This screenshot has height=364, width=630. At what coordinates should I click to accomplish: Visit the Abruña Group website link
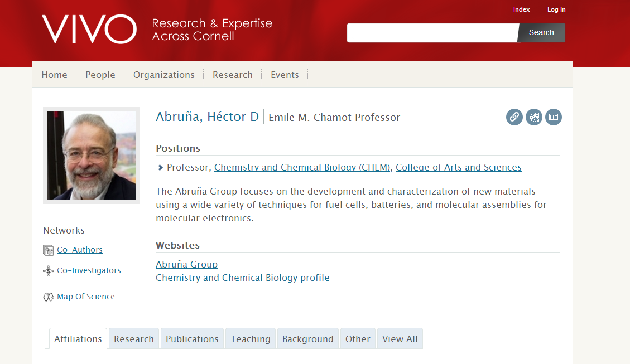[186, 264]
